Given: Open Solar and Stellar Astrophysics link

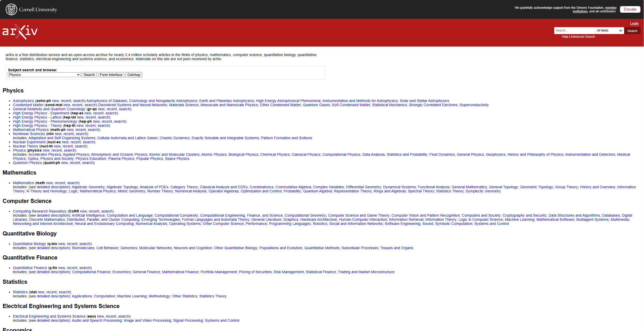Looking at the screenshot, I should point(424,101).
